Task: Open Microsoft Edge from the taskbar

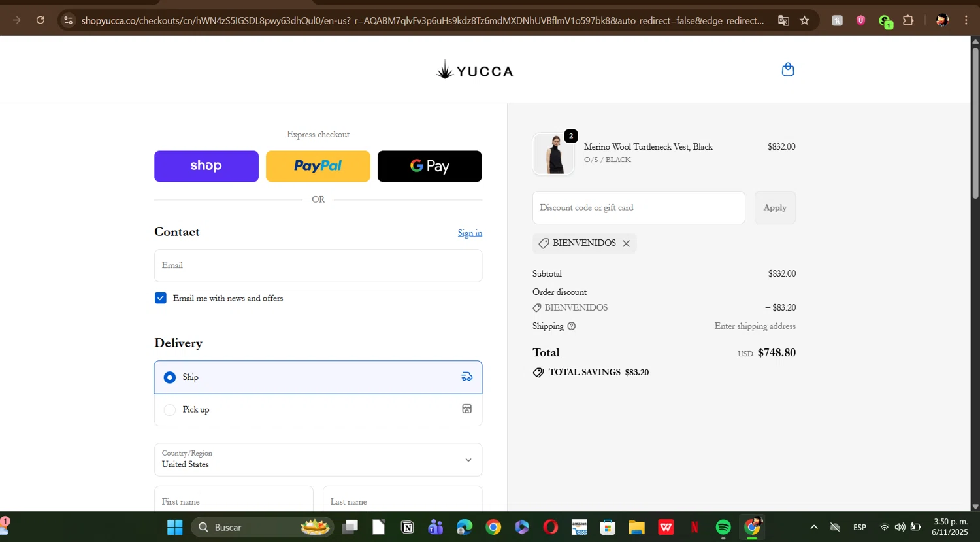Action: (465, 527)
